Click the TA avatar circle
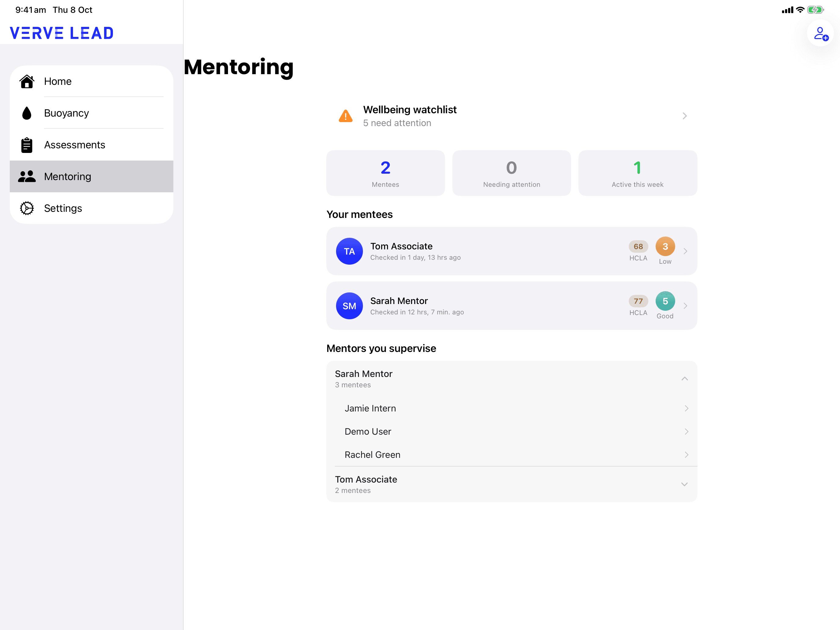840x630 pixels. pos(349,252)
